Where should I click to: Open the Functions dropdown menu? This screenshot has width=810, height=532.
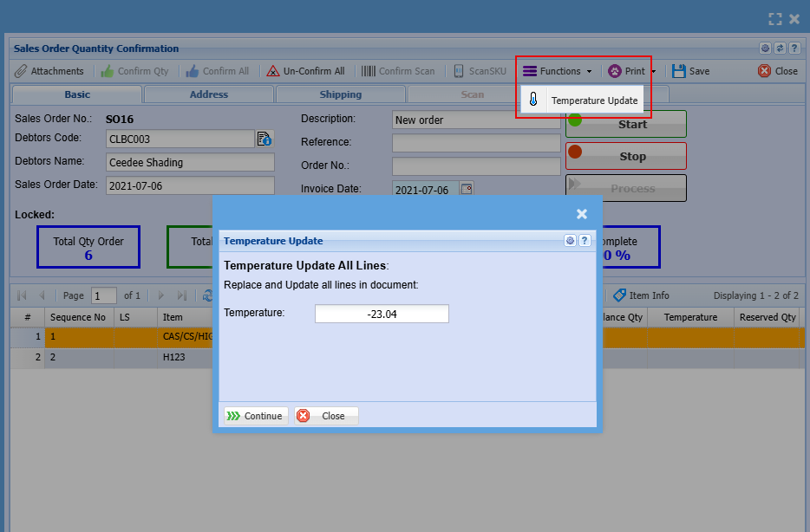point(557,71)
